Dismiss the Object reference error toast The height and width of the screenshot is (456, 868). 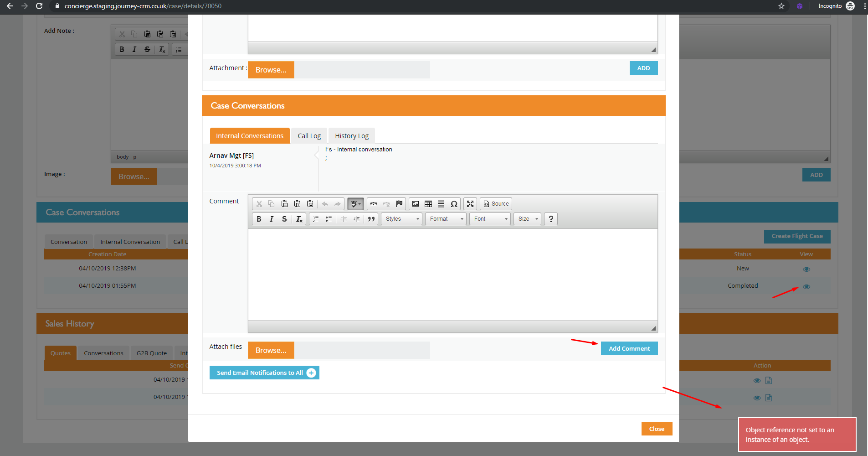(x=797, y=435)
